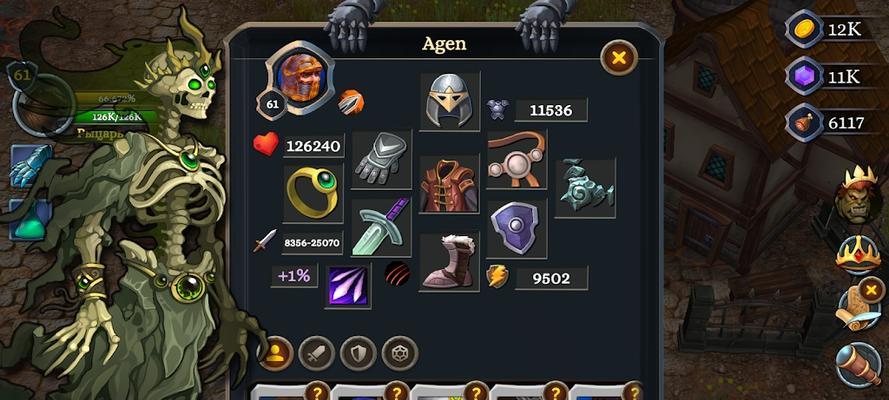
Task: Switch to the sword attack tab
Action: [316, 354]
